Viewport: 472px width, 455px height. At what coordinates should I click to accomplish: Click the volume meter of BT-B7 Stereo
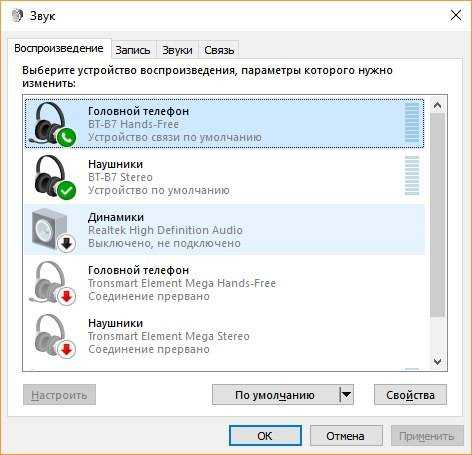pyautogui.click(x=412, y=176)
